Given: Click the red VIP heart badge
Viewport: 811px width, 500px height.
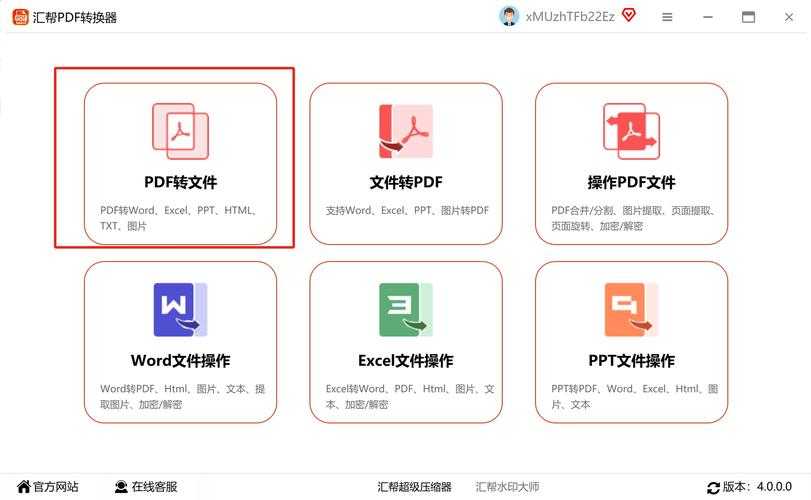Looking at the screenshot, I should click(628, 16).
